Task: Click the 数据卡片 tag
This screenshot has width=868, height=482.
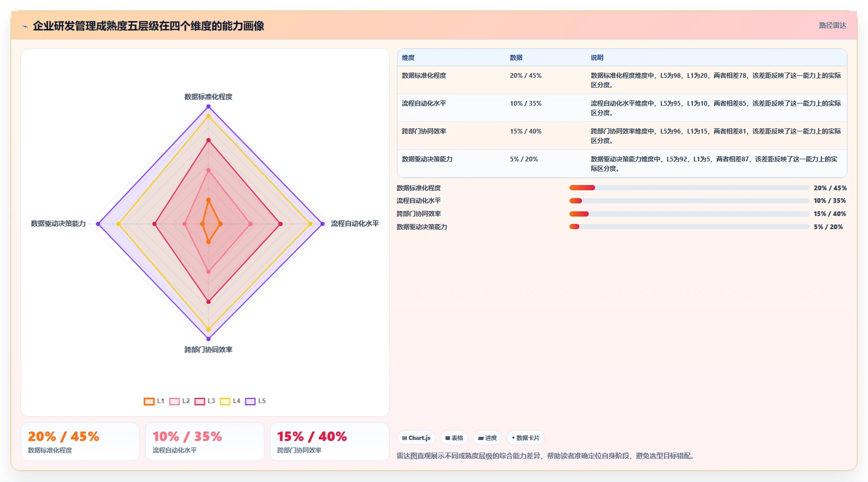Action: tap(525, 438)
